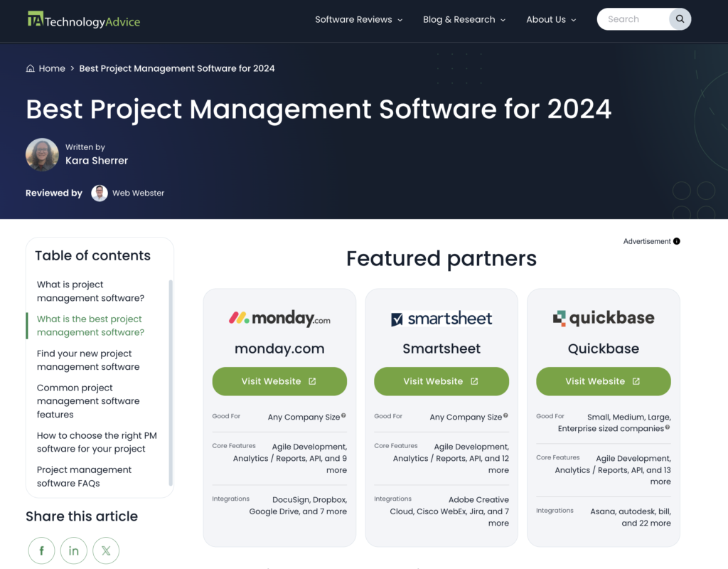The height and width of the screenshot is (569, 728).
Task: Open author Kara Sherrer's profile
Action: (97, 161)
